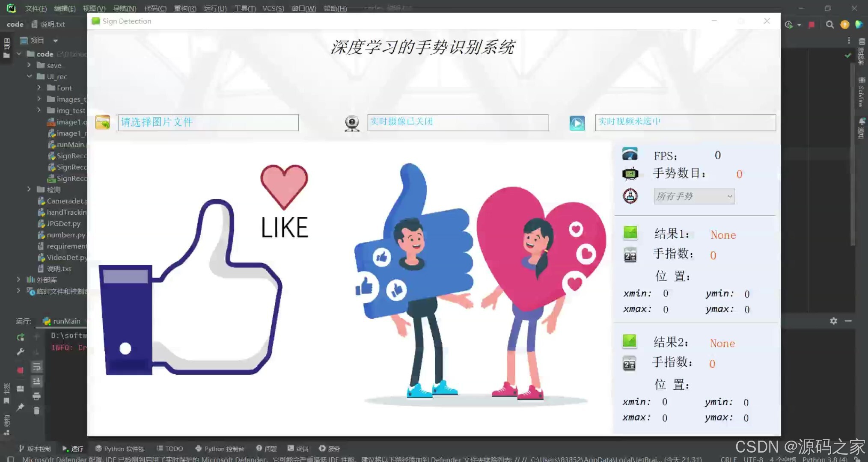868x462 pixels.
Task: Toggle soft-wrap icon in run console
Action: click(36, 367)
